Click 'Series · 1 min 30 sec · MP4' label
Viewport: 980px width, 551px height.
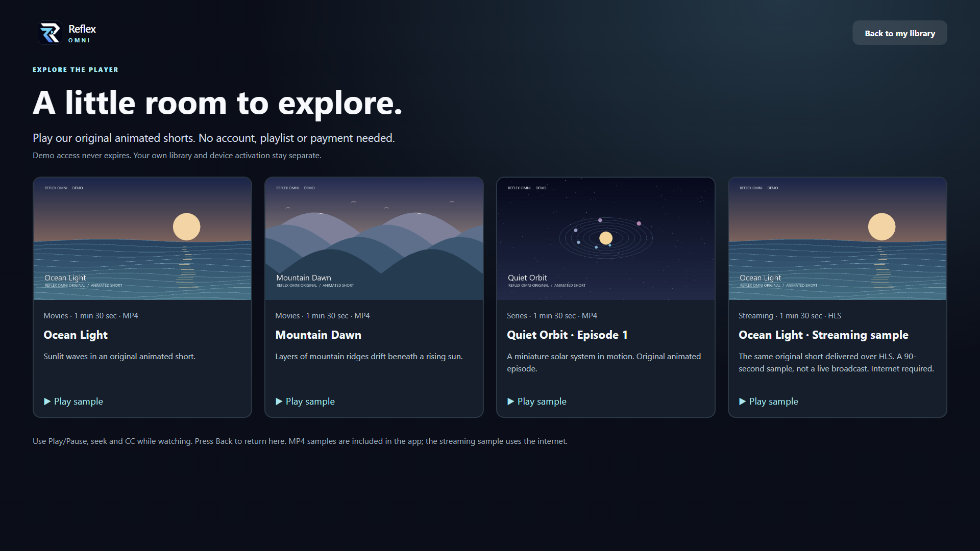tap(552, 316)
